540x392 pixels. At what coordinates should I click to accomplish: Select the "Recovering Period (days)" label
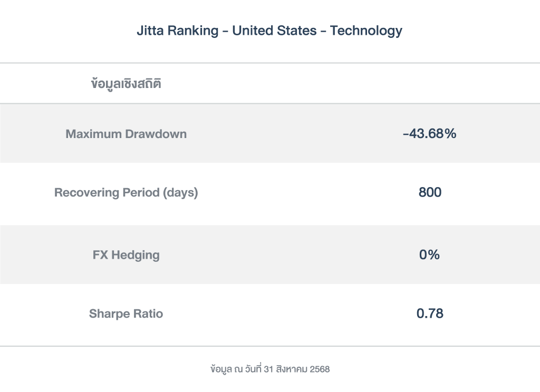pyautogui.click(x=126, y=193)
